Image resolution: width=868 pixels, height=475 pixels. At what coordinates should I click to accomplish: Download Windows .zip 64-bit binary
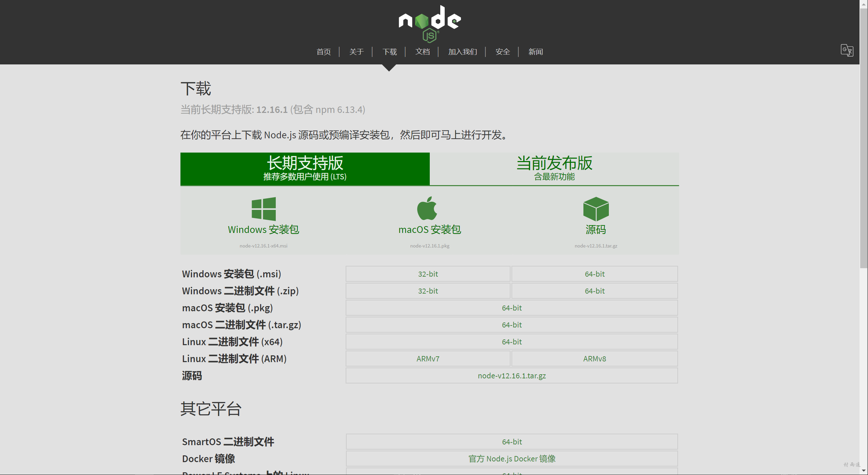point(594,291)
